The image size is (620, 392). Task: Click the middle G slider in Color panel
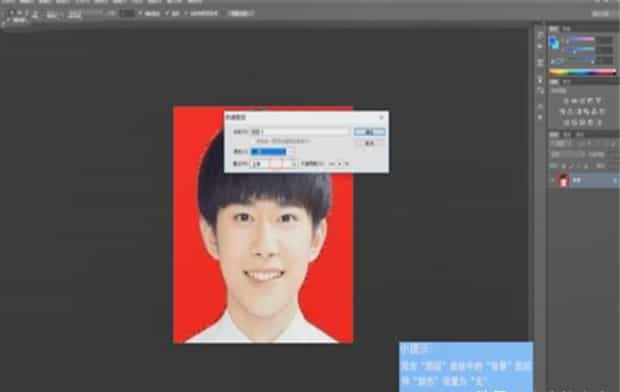coord(580,50)
